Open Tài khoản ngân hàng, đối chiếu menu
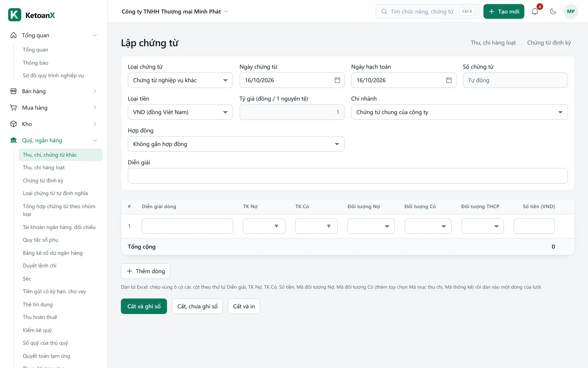588x368 pixels. (59, 227)
